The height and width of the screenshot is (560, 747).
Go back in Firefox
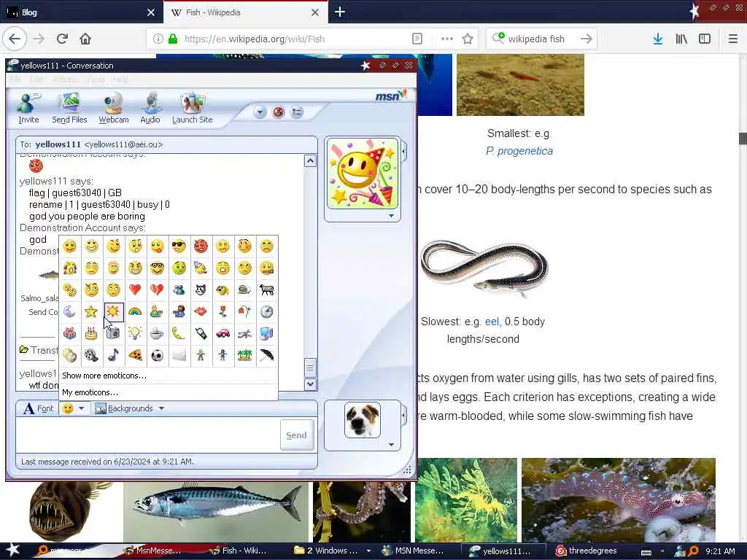coord(15,39)
